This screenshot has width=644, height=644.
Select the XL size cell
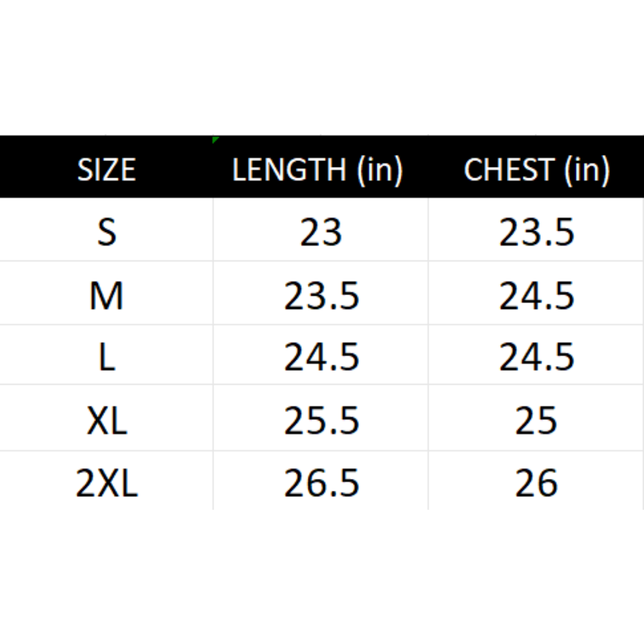(x=107, y=421)
